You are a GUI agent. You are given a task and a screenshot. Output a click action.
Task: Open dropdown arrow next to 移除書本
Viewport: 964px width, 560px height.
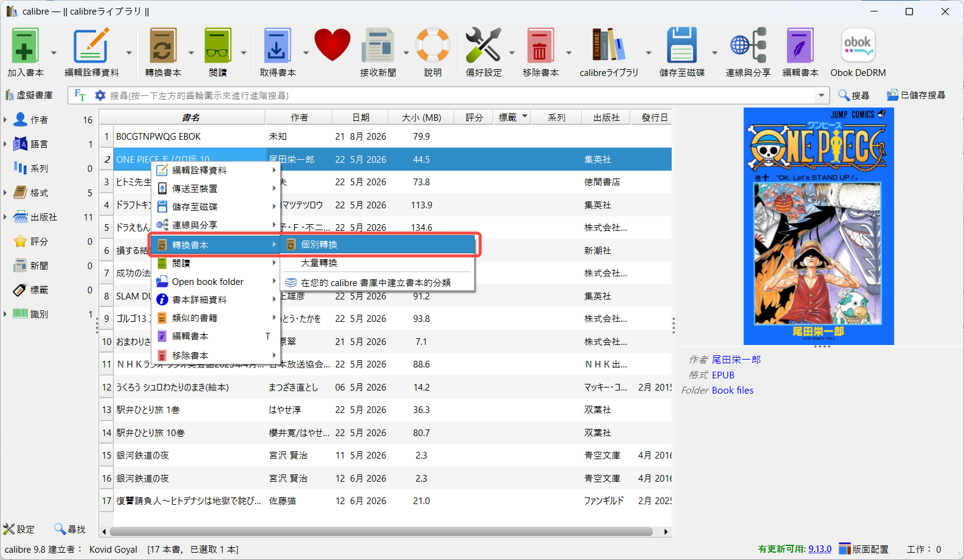pyautogui.click(x=569, y=53)
